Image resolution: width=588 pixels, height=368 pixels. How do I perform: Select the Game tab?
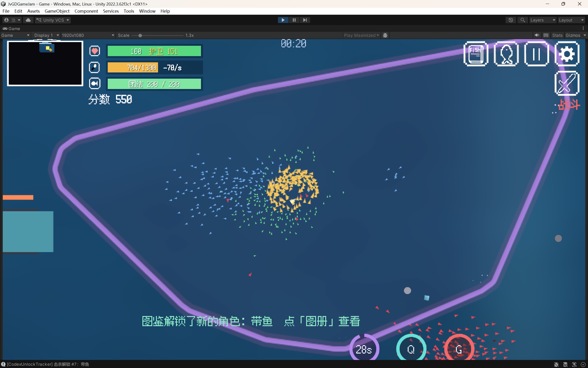(x=11, y=29)
